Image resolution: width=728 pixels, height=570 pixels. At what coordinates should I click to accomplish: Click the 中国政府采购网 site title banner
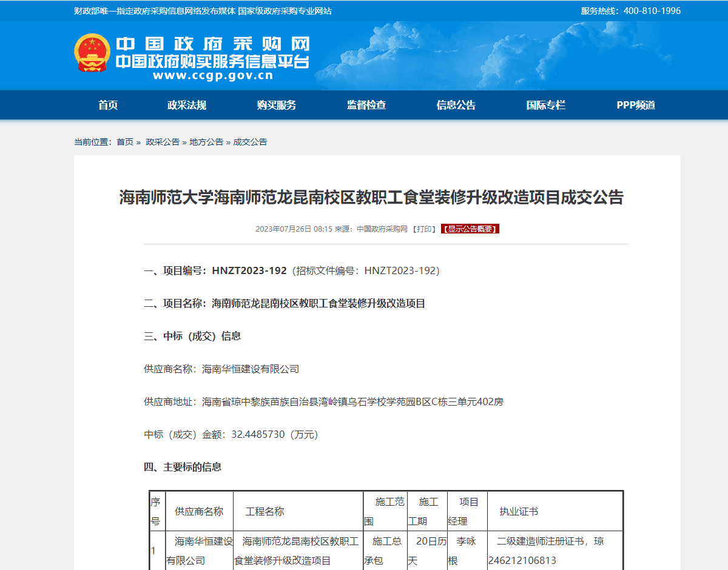[213, 44]
